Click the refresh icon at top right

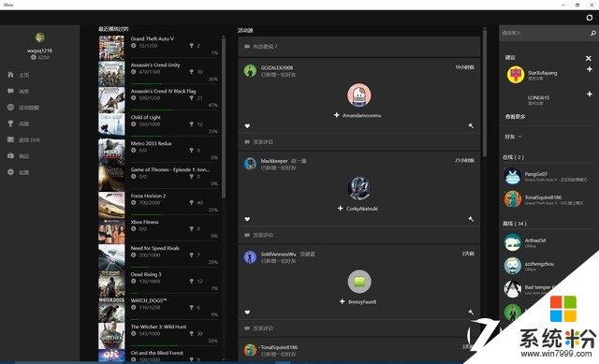point(590,18)
